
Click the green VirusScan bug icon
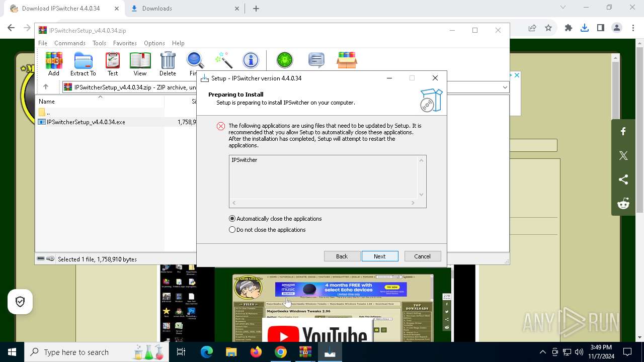pos(285,60)
